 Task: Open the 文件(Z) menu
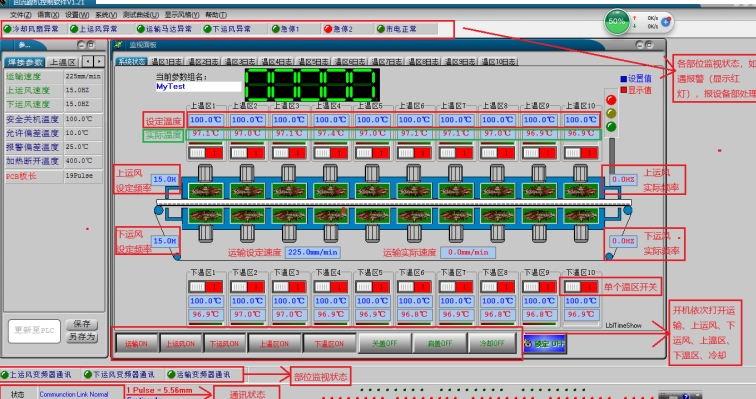point(21,15)
